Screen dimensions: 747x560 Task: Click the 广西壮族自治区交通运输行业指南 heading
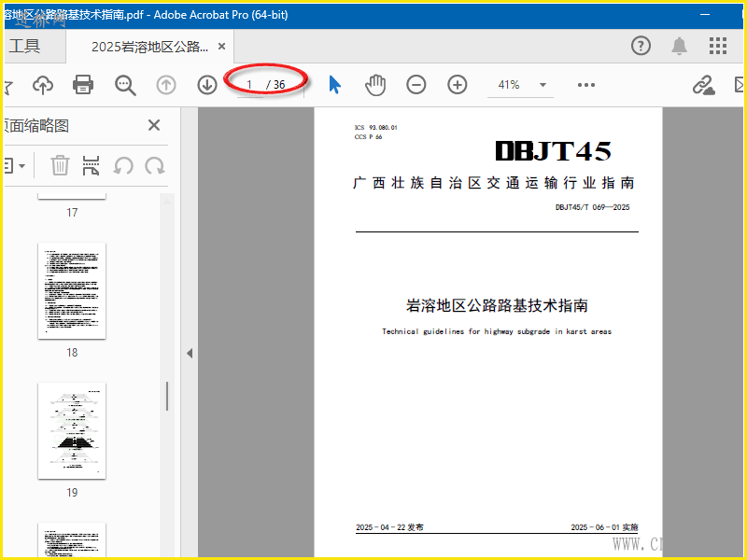pyautogui.click(x=494, y=183)
